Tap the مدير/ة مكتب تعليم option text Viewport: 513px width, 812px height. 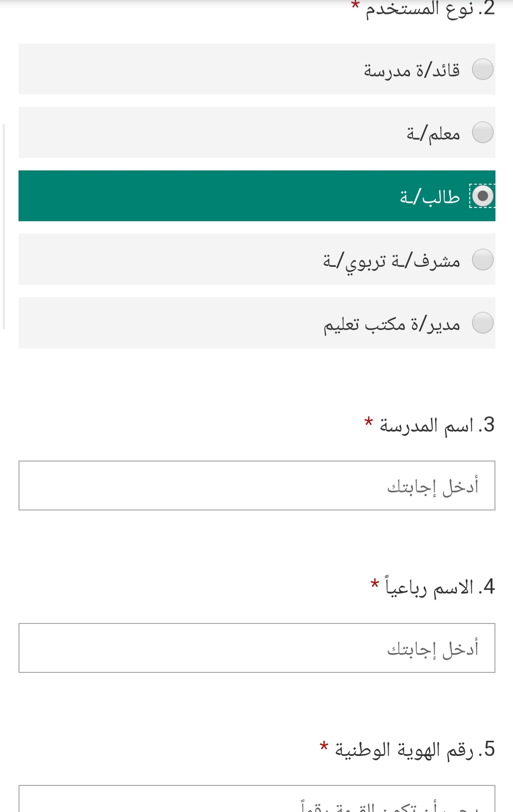pos(392,324)
